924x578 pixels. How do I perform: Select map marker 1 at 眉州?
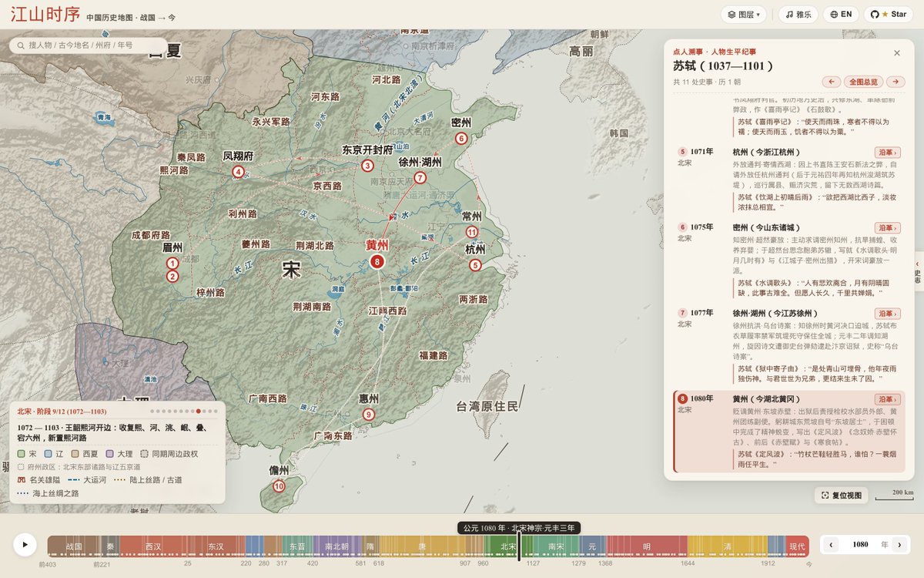(172, 264)
